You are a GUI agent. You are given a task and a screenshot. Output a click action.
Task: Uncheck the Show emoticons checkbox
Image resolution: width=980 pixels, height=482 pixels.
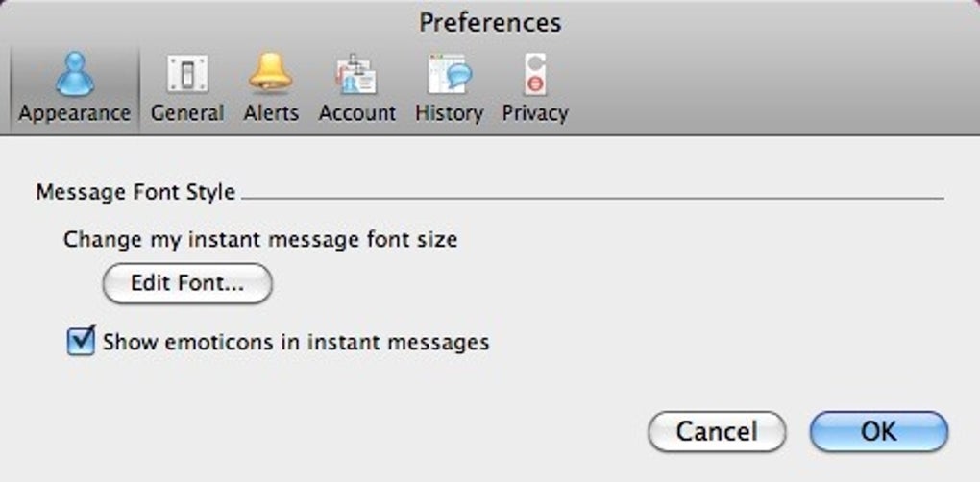[x=82, y=341]
